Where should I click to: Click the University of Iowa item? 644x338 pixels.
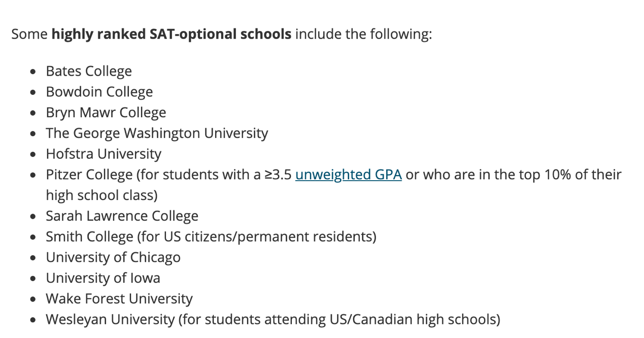click(x=103, y=278)
